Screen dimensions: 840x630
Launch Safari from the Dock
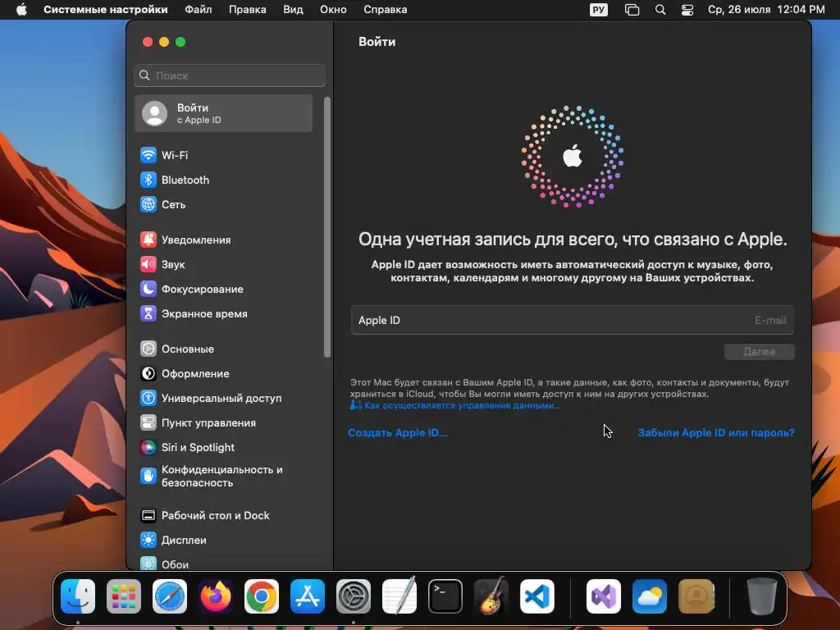point(170,597)
